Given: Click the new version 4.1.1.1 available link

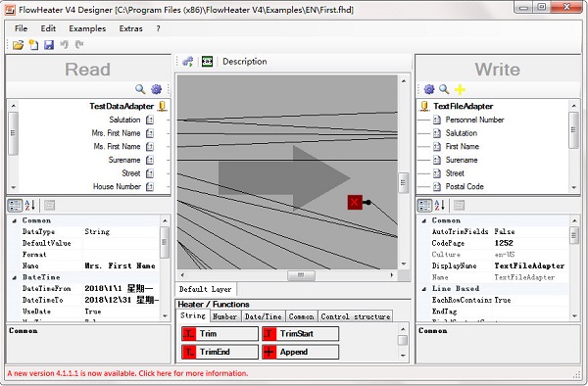Looking at the screenshot, I should click(127, 373).
